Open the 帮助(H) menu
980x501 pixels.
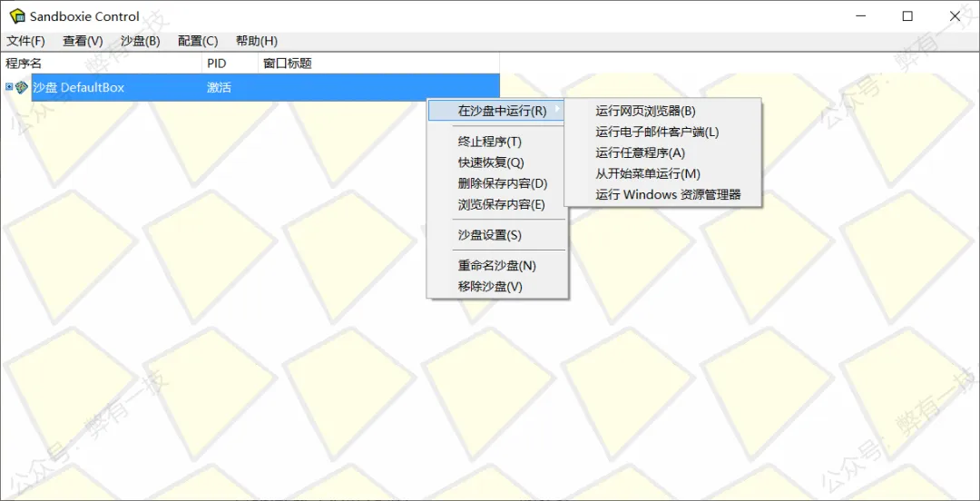point(256,41)
